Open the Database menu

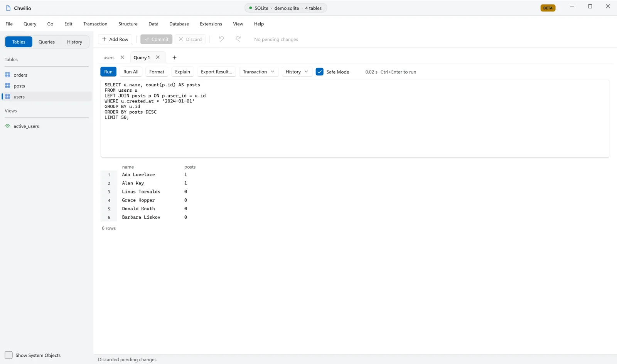(179, 24)
